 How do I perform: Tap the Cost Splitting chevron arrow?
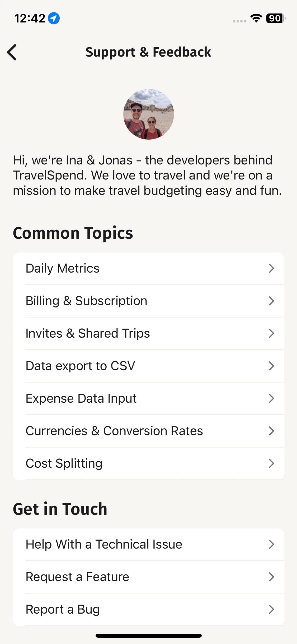[x=271, y=463]
